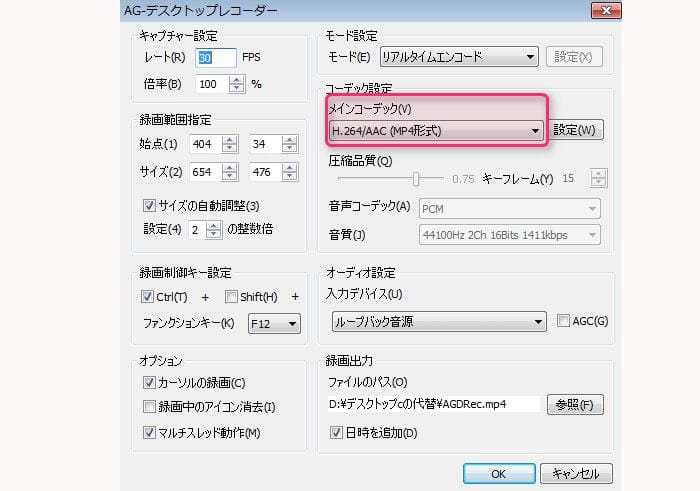This screenshot has height=491, width=700.
Task: Enable the Shift(H) checkbox
Action: pyautogui.click(x=231, y=296)
